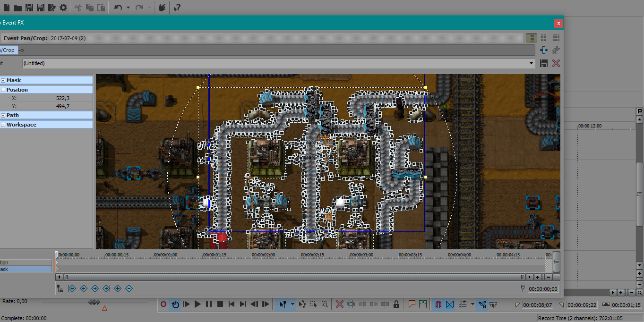
Task: Open the redo history dropdown arrow
Action: (x=149, y=8)
